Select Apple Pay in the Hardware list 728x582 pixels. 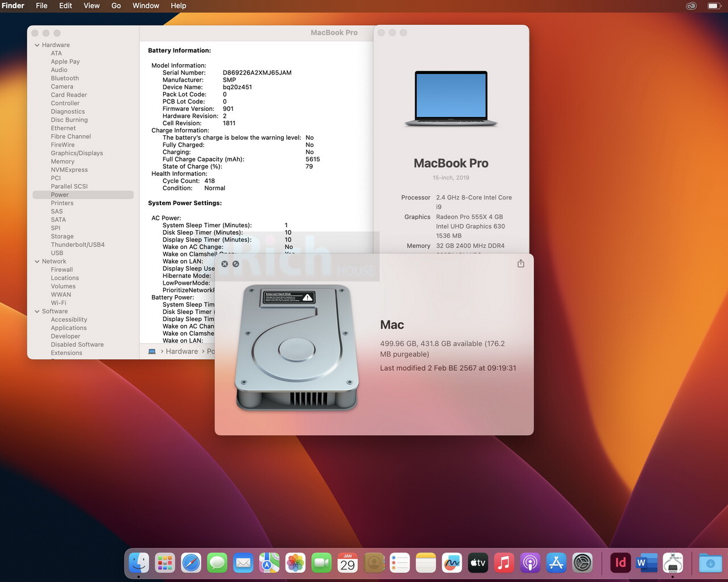65,61
